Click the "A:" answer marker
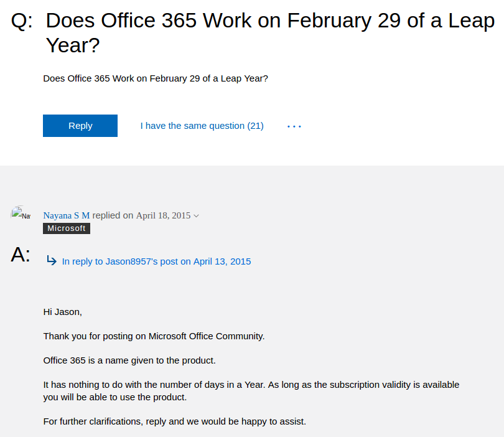 [x=21, y=255]
